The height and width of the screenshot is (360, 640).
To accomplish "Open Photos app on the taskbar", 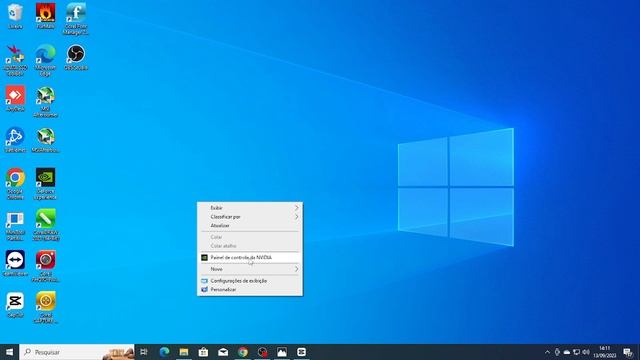I will (x=282, y=352).
